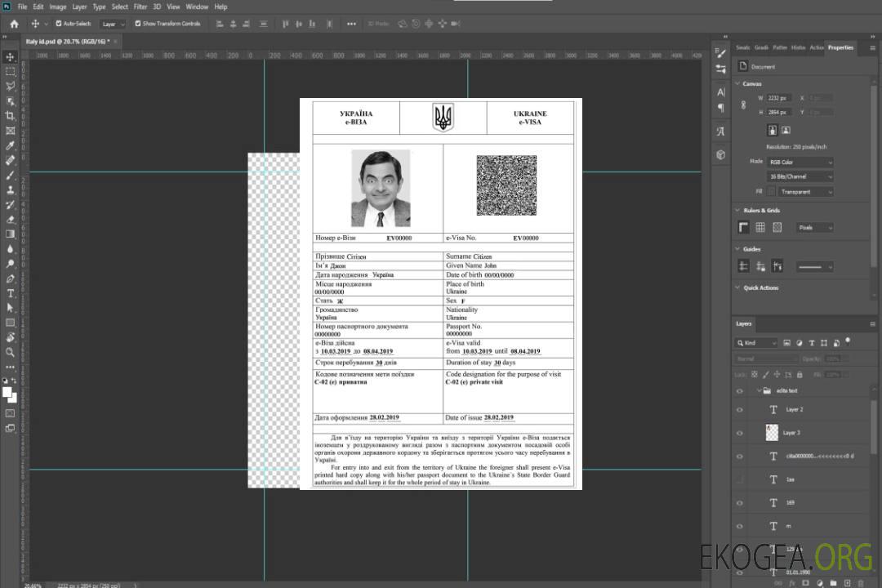This screenshot has height=588, width=882.
Task: Select the Lasso tool
Action: click(10, 86)
